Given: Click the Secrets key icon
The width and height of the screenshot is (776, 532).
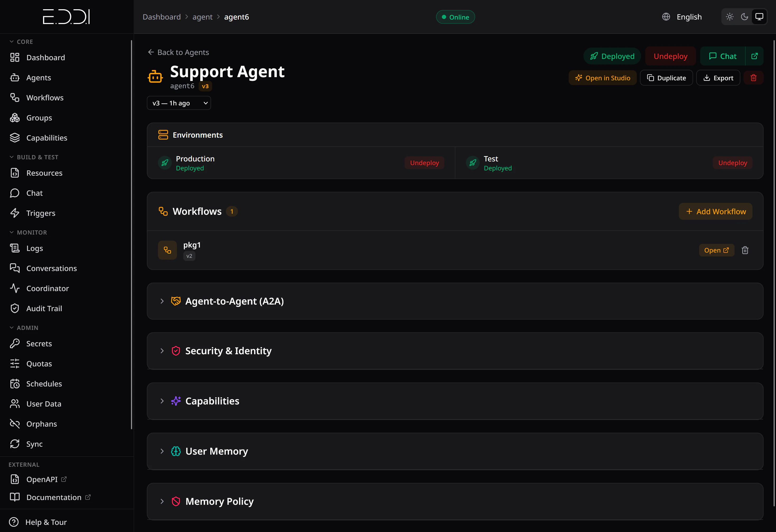Looking at the screenshot, I should [15, 343].
